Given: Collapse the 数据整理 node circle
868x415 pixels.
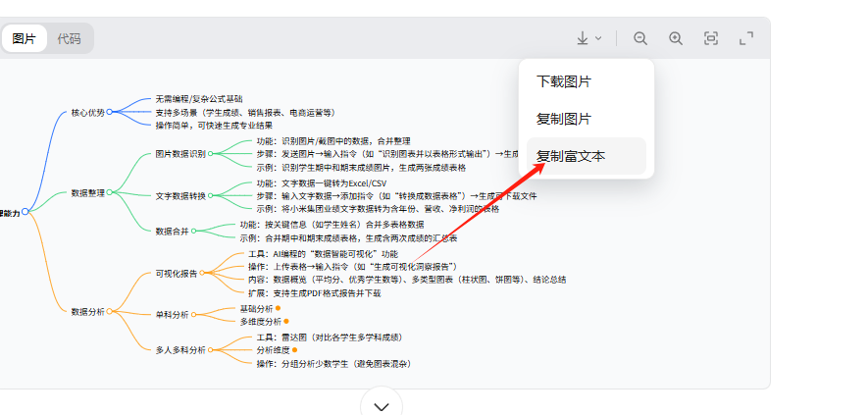Looking at the screenshot, I should [x=110, y=192].
